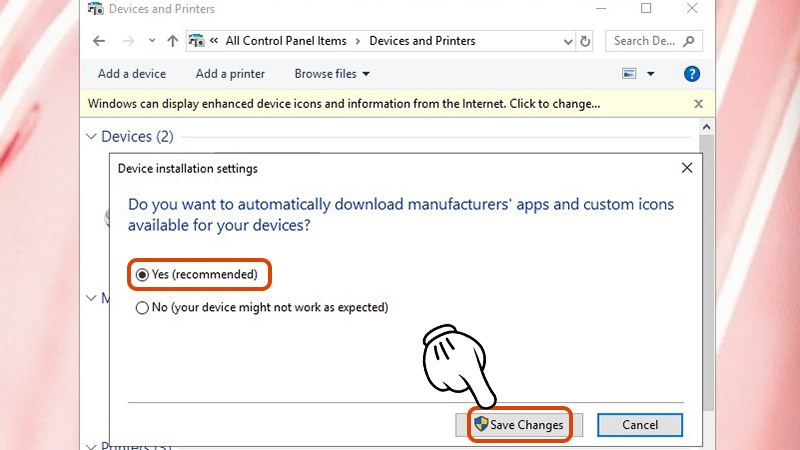Collapse the Devices (2) group
The height and width of the screenshot is (450, 800).
92,136
